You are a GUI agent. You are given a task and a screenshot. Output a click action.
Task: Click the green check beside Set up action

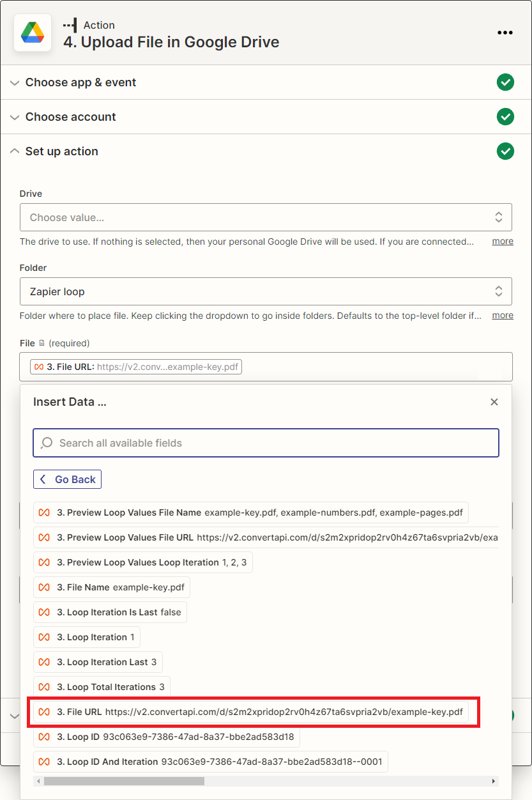505,151
